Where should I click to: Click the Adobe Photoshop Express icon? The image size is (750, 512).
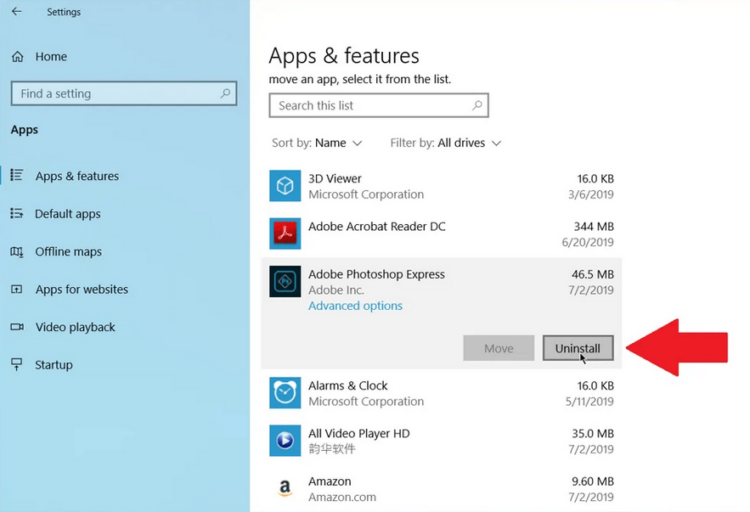pos(285,281)
